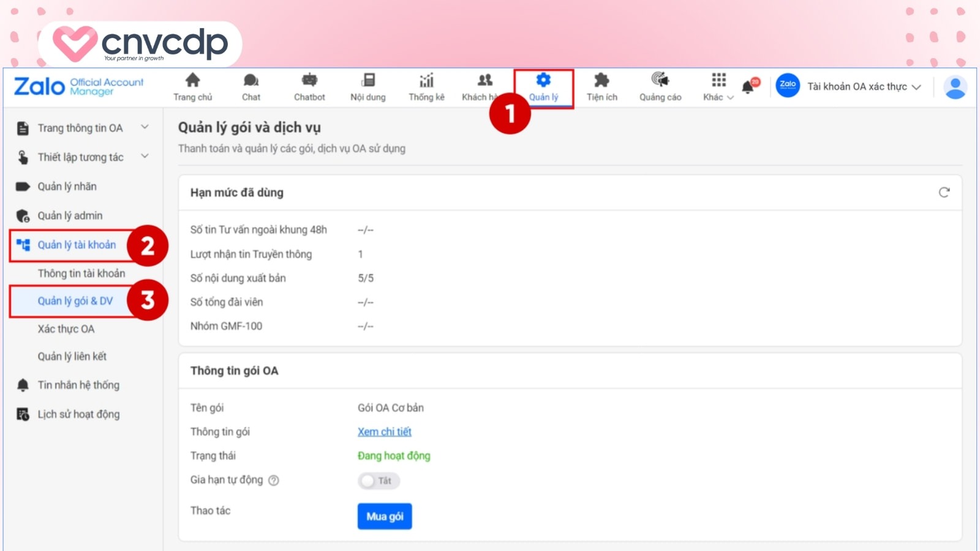Viewport: 980px width, 551px height.
Task: Open the Khác grid menu icon
Action: (718, 80)
